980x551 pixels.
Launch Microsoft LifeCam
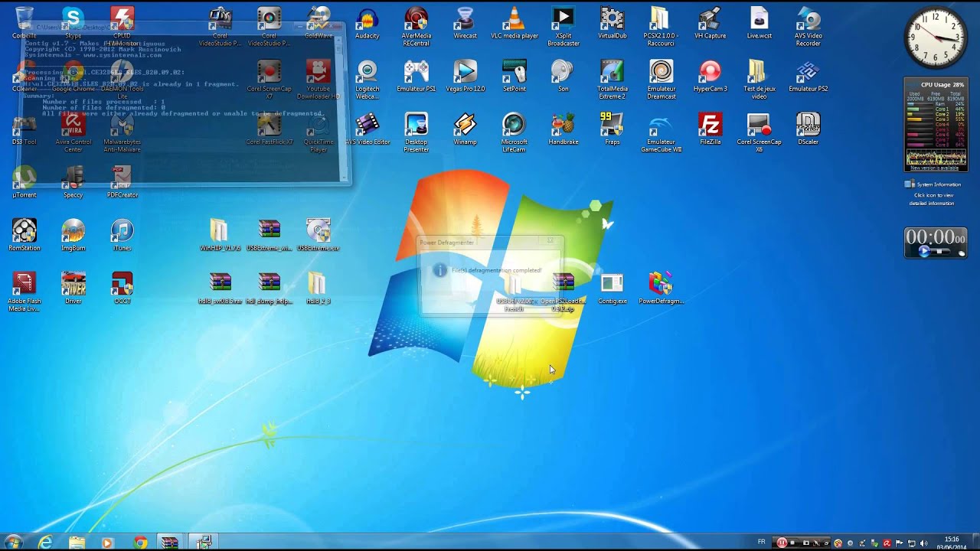tap(514, 132)
